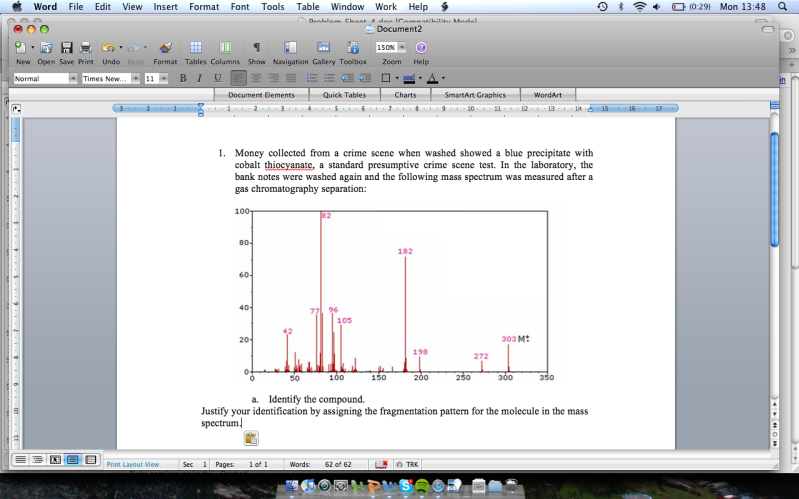Click the Columns toolbar icon
This screenshot has height=499, width=799.
pyautogui.click(x=225, y=48)
